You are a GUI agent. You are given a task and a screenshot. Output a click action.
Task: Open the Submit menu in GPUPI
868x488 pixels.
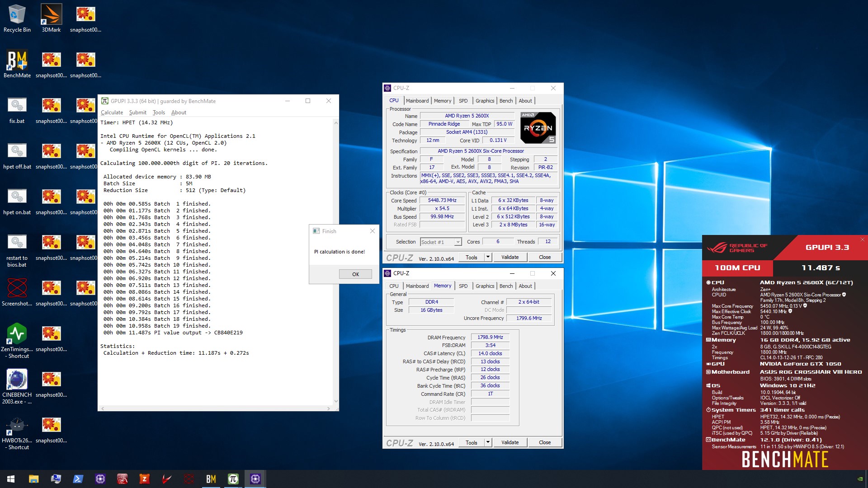pos(137,113)
